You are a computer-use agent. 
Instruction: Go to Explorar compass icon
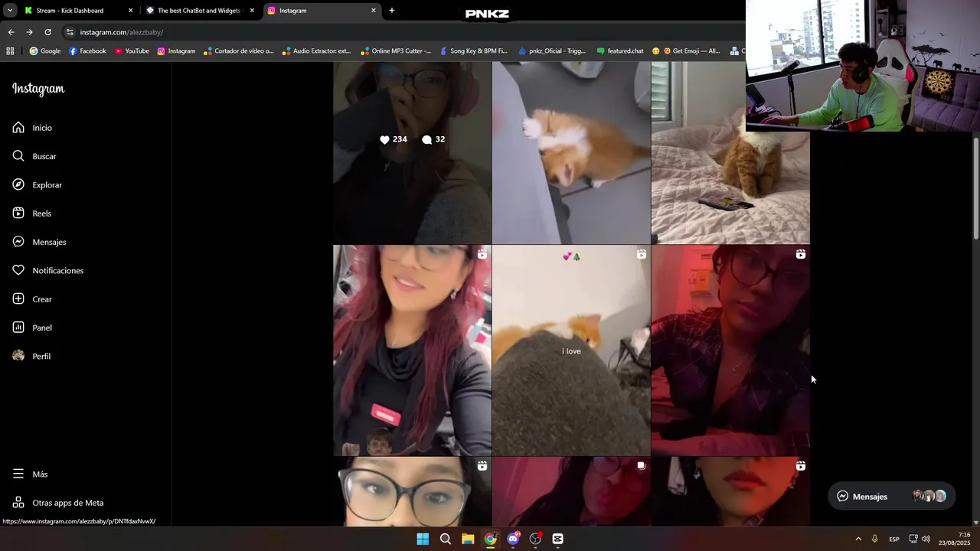tap(18, 184)
